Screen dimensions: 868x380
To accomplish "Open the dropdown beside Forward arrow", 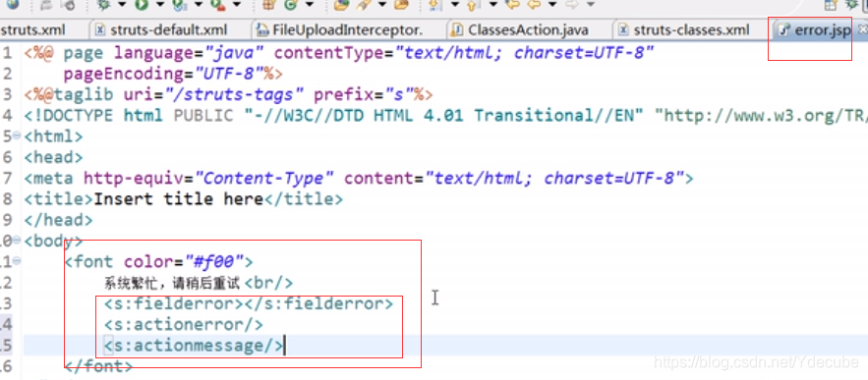I will click(591, 5).
